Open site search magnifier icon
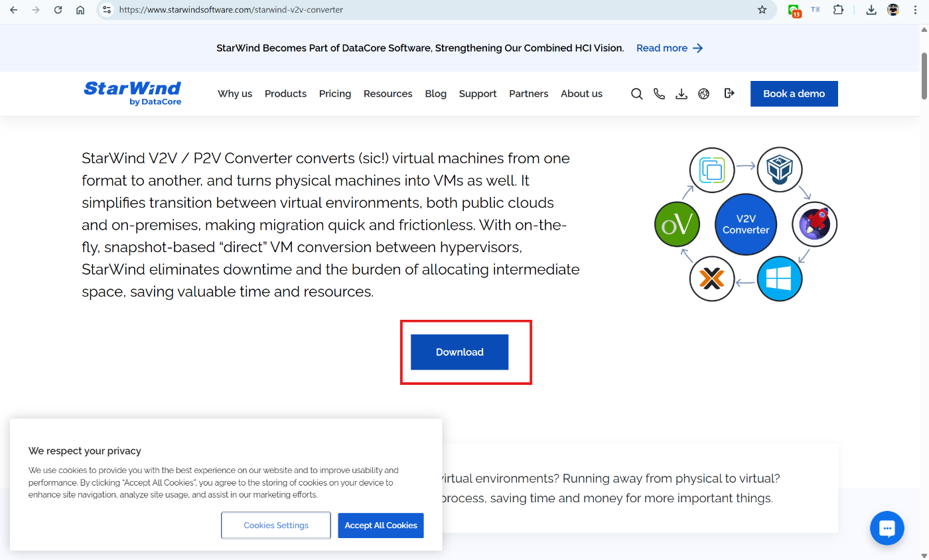The width and height of the screenshot is (929, 560). pos(636,94)
